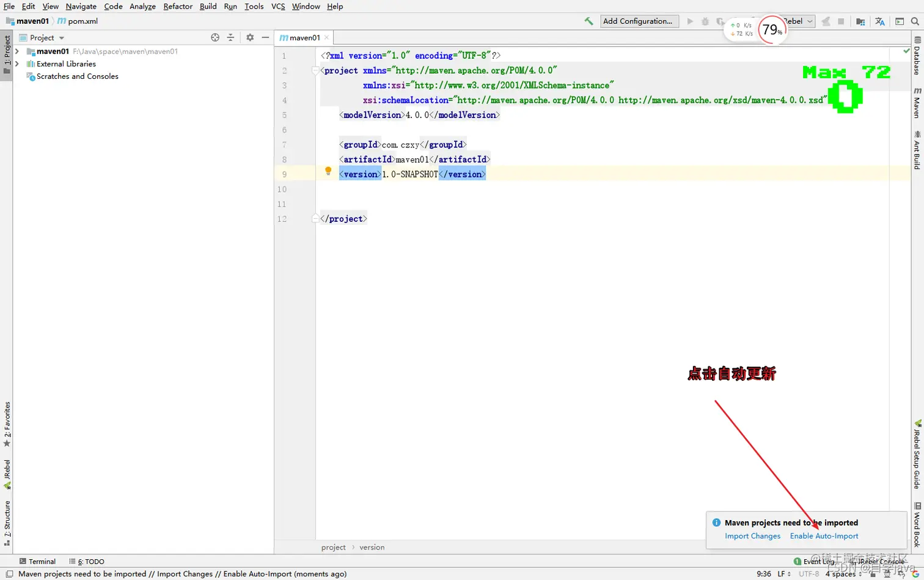The height and width of the screenshot is (580, 924).
Task: Click the version breadcrumb at editor bottom
Action: click(x=372, y=547)
